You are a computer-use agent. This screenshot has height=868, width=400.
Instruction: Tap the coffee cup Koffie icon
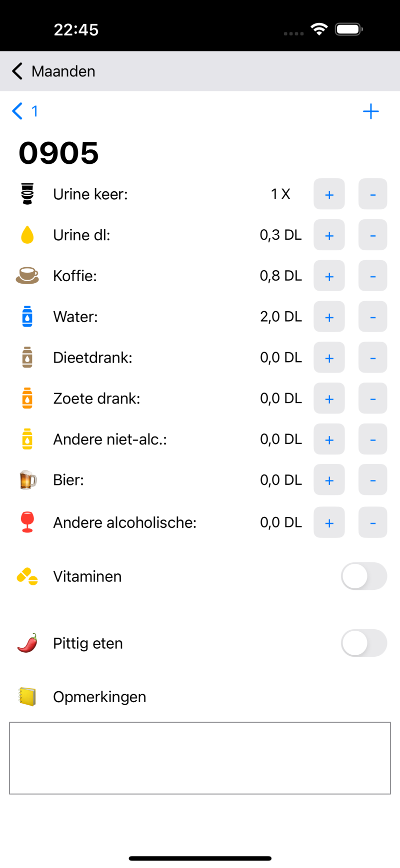[27, 276]
